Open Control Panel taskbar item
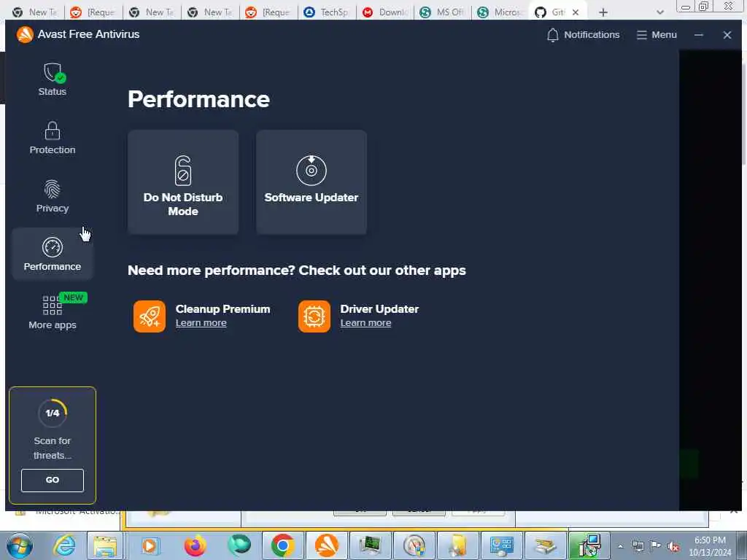747x560 pixels. (502, 545)
